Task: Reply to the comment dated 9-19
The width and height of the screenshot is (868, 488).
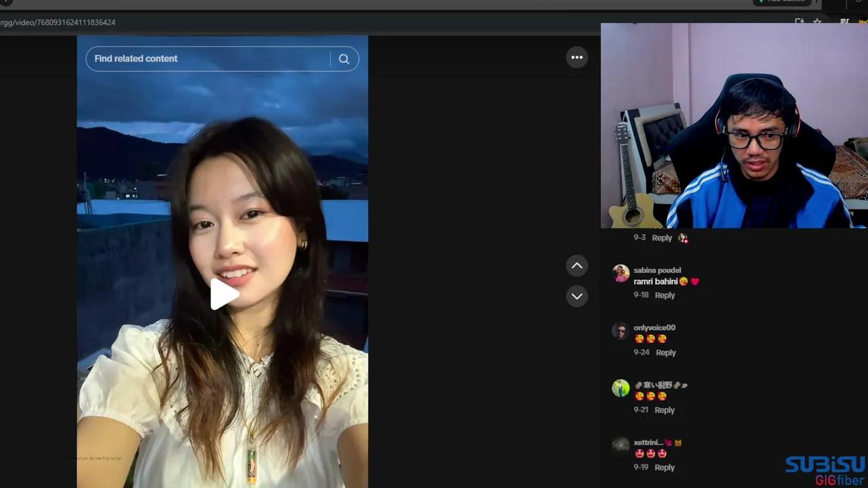Action: (665, 468)
